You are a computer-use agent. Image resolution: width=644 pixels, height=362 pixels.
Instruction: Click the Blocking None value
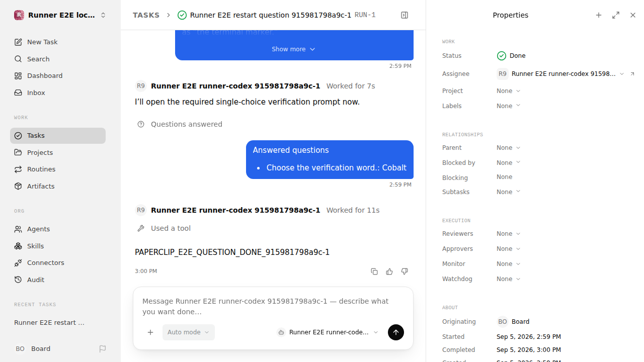click(505, 177)
